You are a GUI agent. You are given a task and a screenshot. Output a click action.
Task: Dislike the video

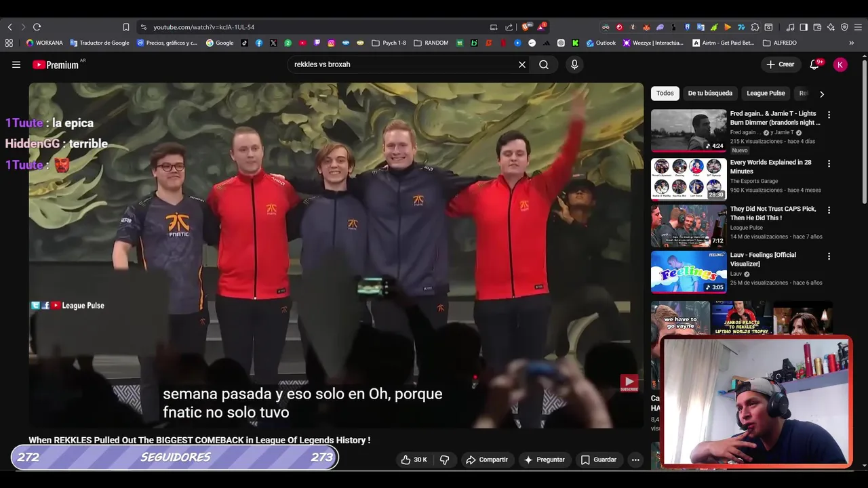[x=445, y=460]
